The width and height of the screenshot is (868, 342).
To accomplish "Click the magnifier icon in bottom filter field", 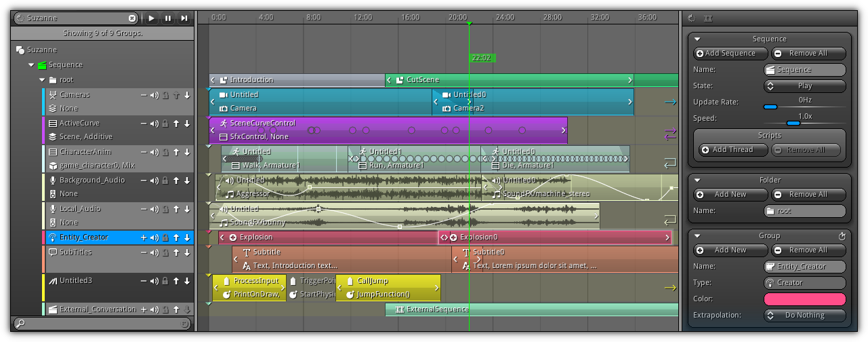I will coord(20,324).
